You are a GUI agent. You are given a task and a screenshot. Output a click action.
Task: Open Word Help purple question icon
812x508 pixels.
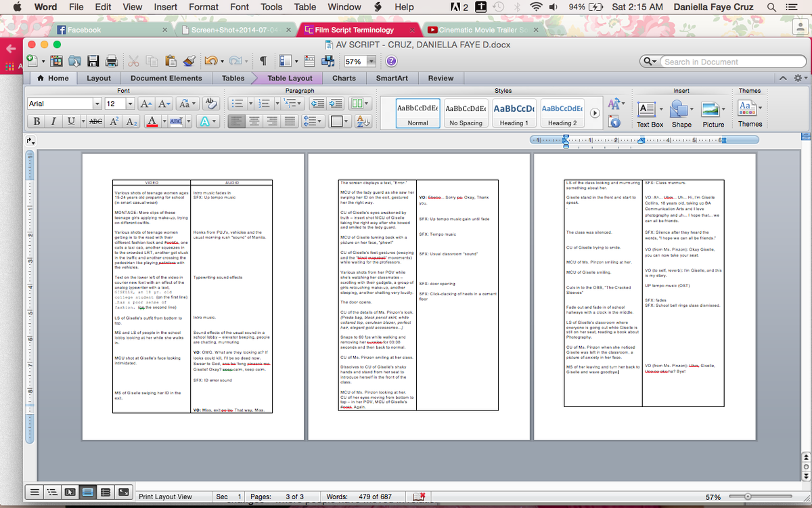click(x=391, y=61)
